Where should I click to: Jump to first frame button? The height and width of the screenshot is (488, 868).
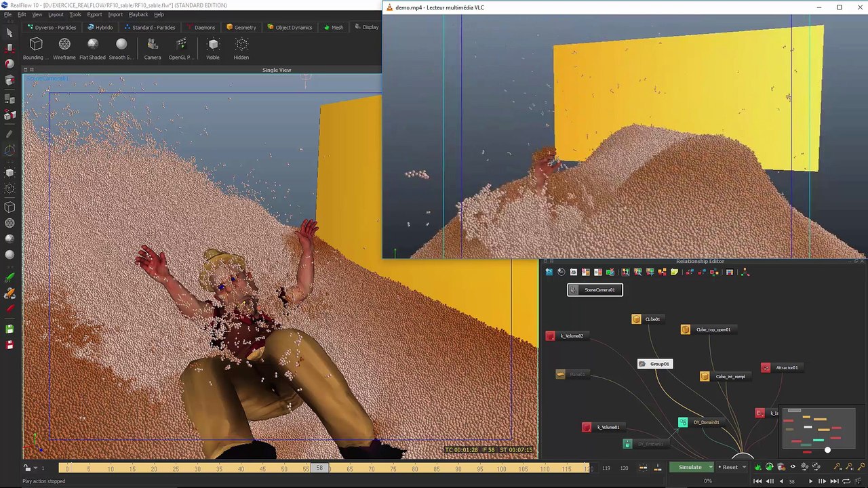(x=757, y=481)
